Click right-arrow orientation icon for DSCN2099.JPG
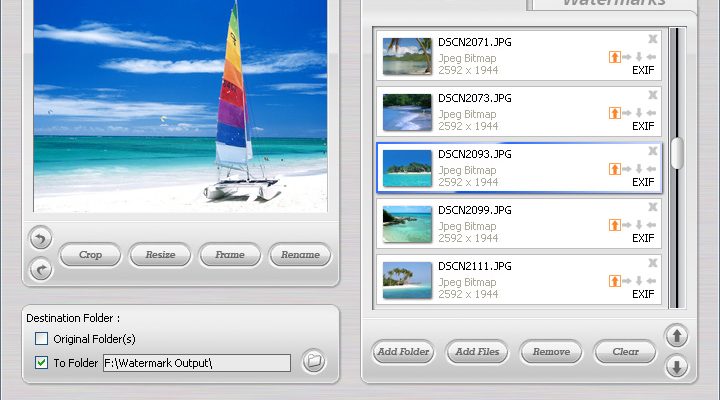 point(627,225)
